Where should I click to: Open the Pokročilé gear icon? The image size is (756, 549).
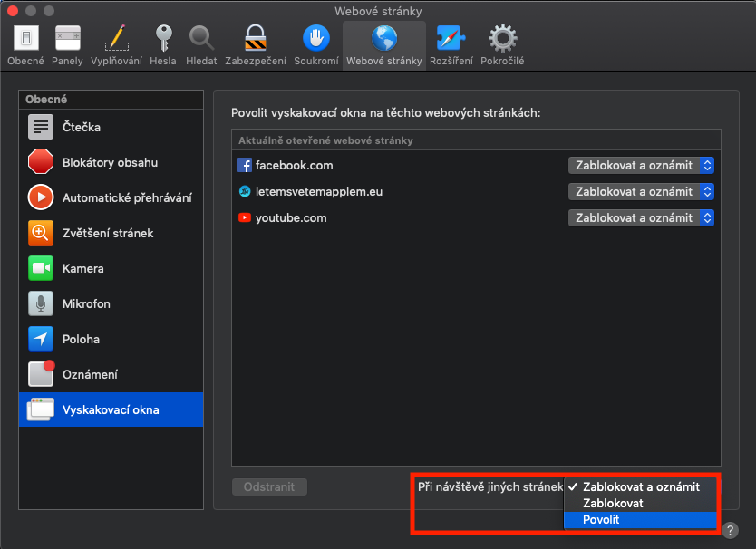(502, 44)
